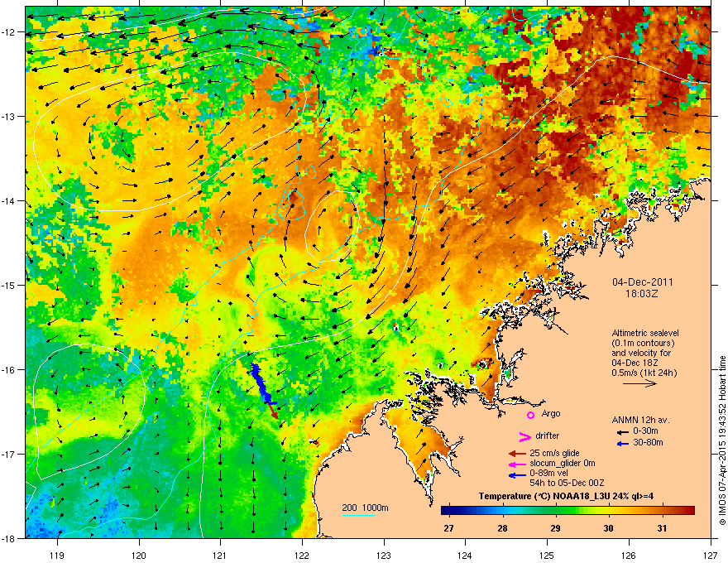The height and width of the screenshot is (563, 728).
Task: Click the Argo legend label
Action: pos(551,414)
